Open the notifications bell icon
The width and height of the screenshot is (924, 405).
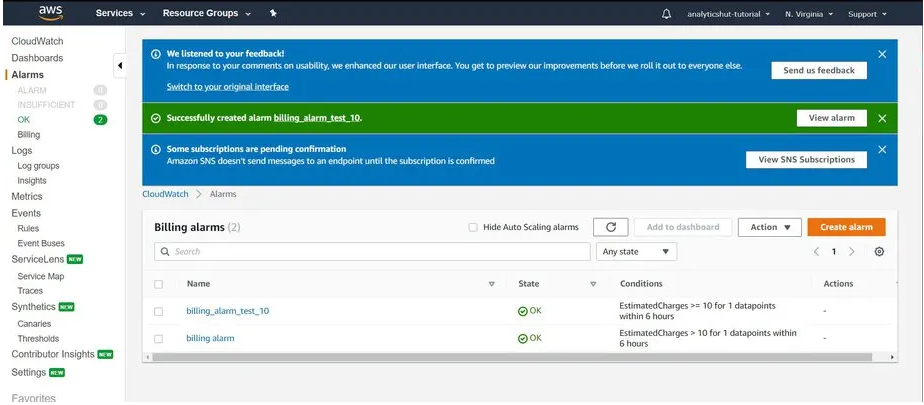pyautogui.click(x=667, y=14)
